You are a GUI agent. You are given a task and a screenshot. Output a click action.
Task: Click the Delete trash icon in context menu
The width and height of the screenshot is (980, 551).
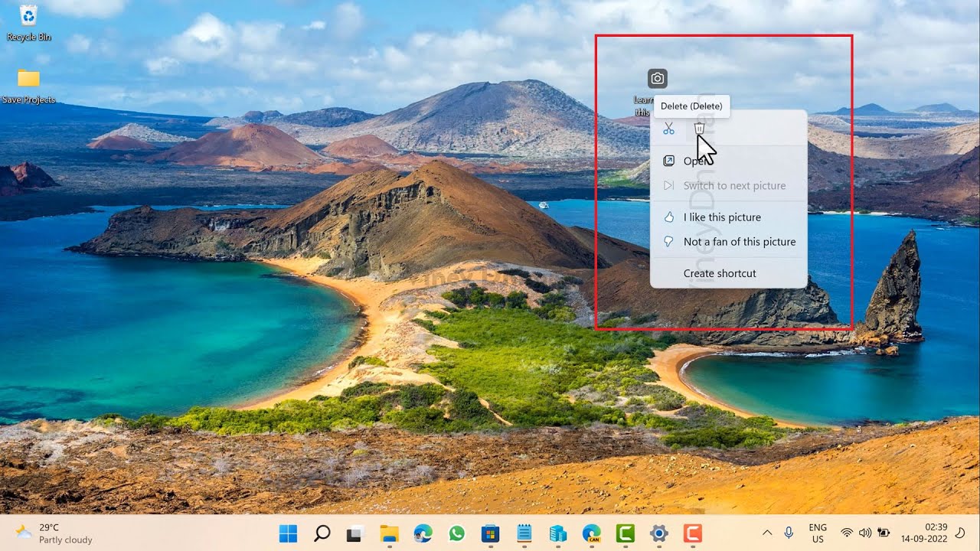(x=699, y=129)
